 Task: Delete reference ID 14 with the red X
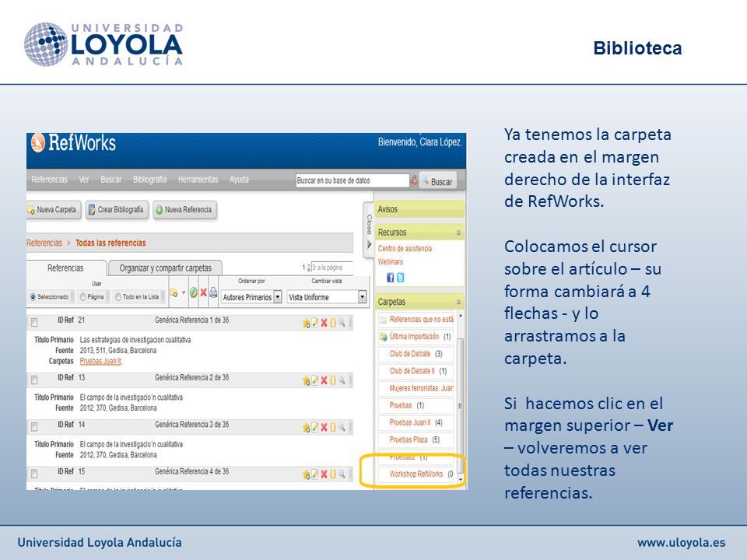(324, 428)
